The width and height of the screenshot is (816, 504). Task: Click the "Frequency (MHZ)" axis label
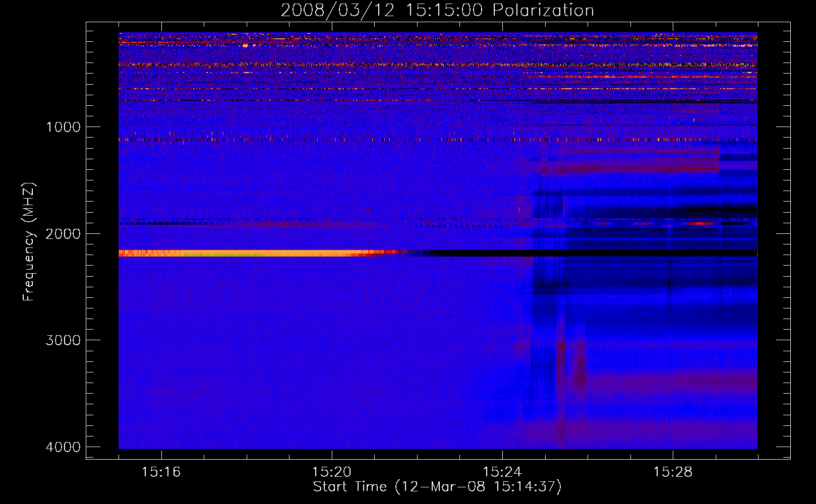[x=29, y=241]
